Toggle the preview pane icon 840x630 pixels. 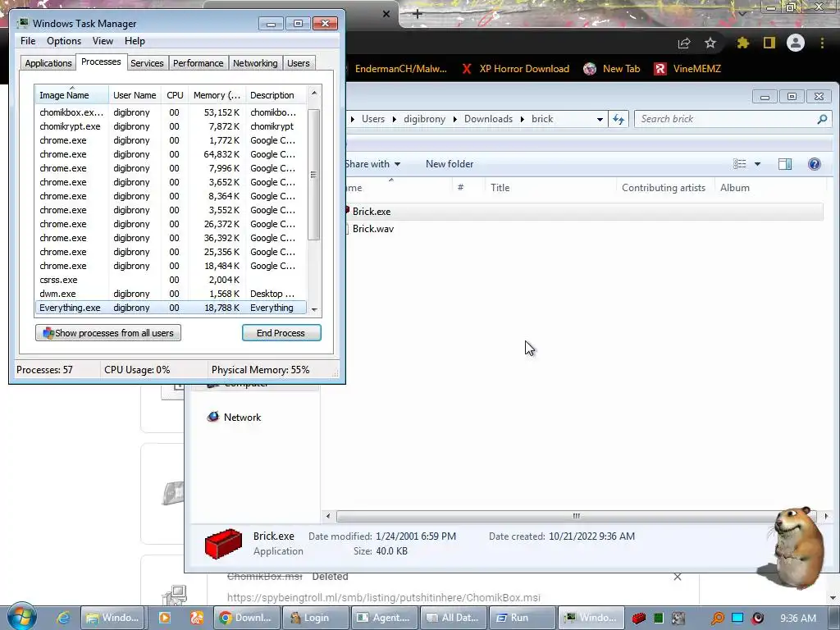[x=785, y=164]
